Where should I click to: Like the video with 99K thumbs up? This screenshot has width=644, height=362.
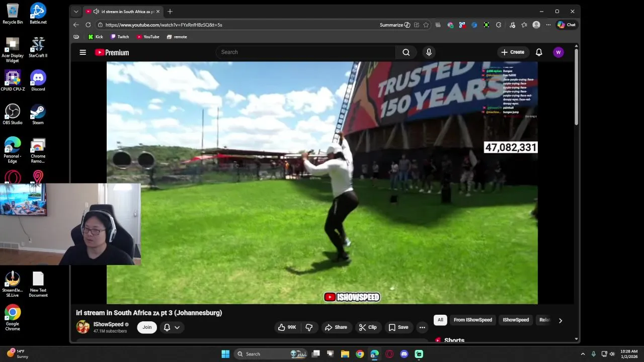coord(287,327)
